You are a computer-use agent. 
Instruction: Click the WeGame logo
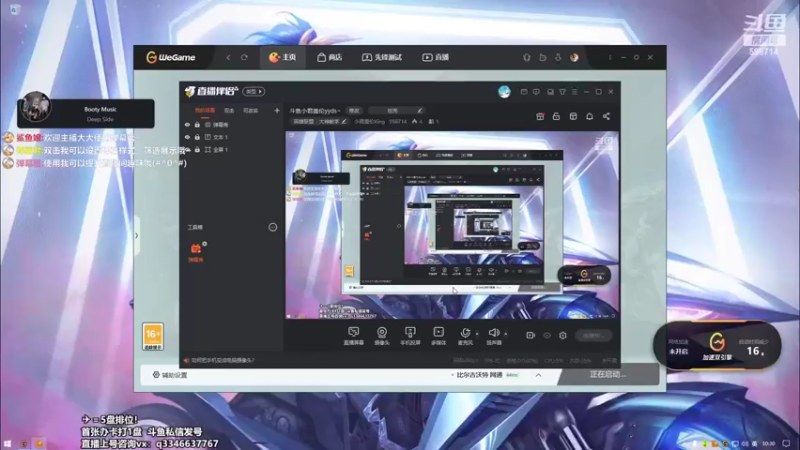click(x=170, y=57)
